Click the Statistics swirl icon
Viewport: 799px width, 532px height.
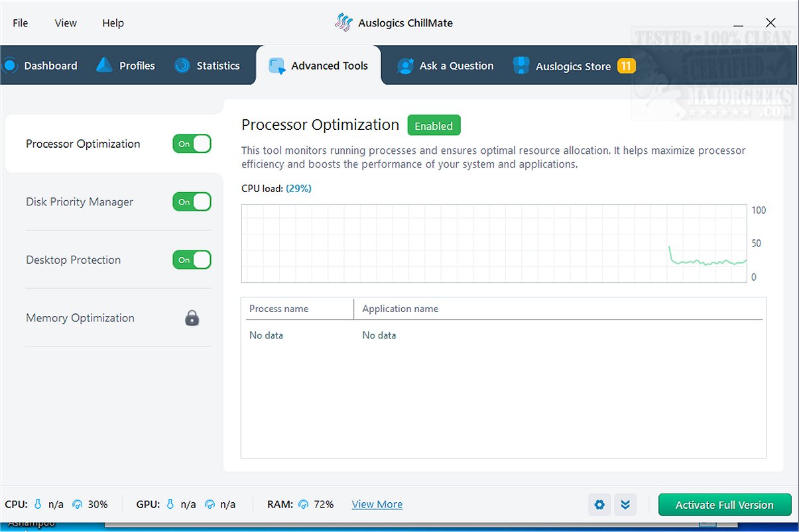click(182, 66)
